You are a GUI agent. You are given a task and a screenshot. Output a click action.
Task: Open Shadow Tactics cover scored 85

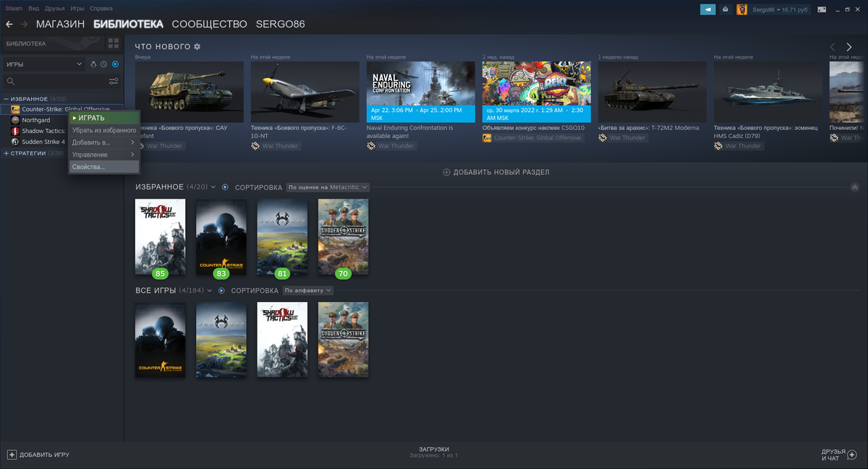coord(161,236)
